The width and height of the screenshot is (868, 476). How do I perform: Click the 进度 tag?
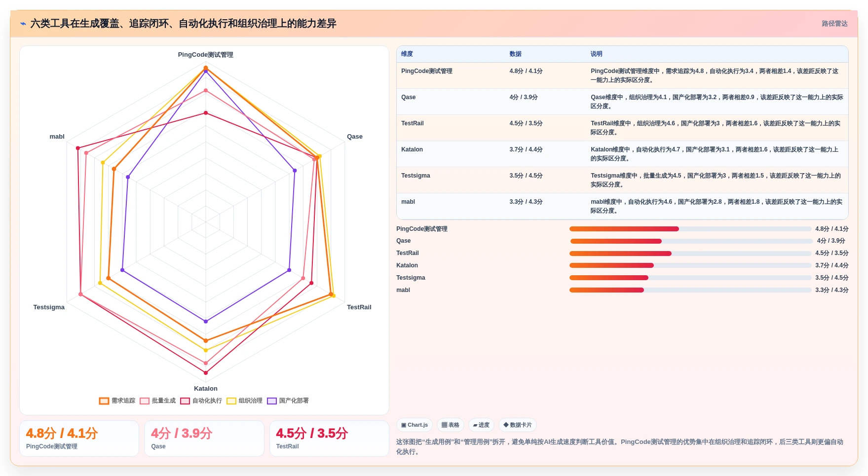tap(481, 425)
